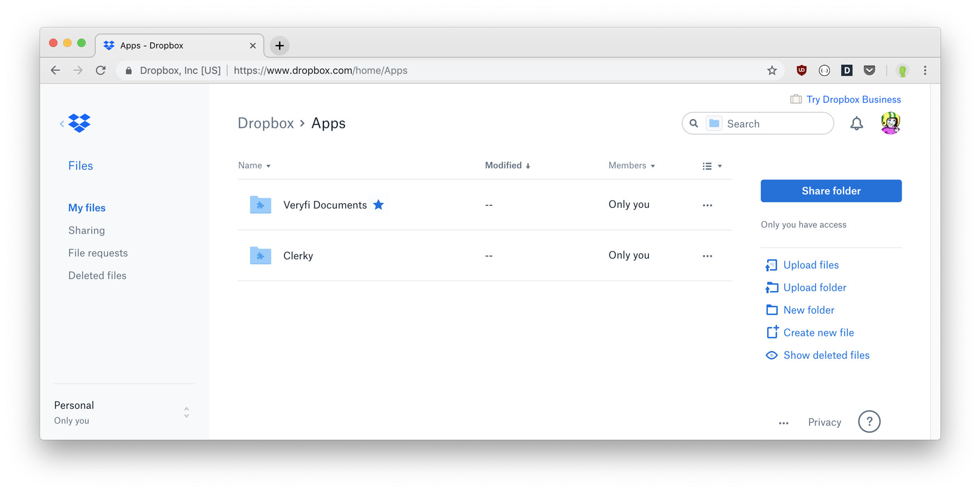This screenshot has width=980, height=492.
Task: Open the Privacy link
Action: pyautogui.click(x=824, y=422)
